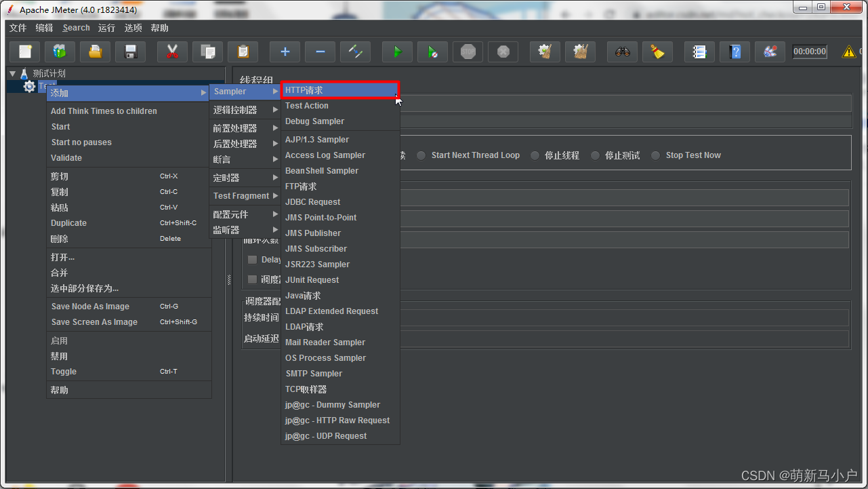Select Start Next Thread Loop radio button
This screenshot has height=489, width=868.
click(x=421, y=155)
